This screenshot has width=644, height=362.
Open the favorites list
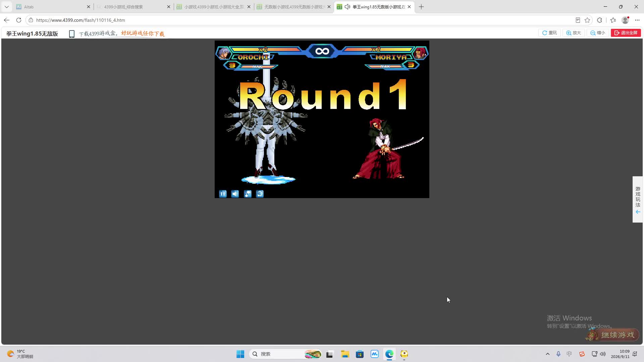click(x=613, y=20)
